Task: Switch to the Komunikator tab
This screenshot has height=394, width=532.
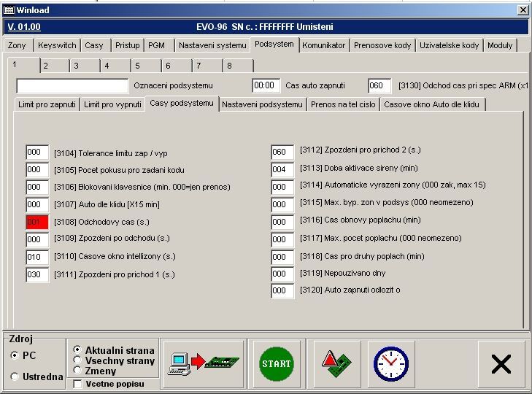Action: point(323,45)
